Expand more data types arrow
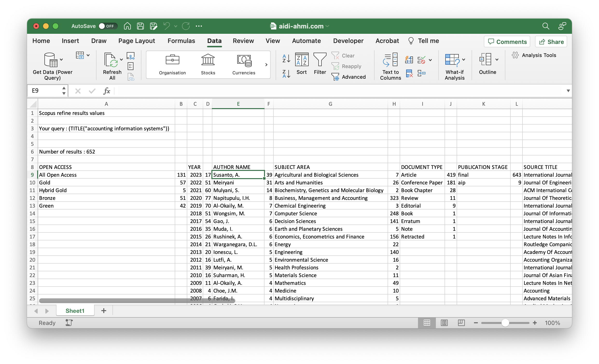This screenshot has width=599, height=364. 266,65
